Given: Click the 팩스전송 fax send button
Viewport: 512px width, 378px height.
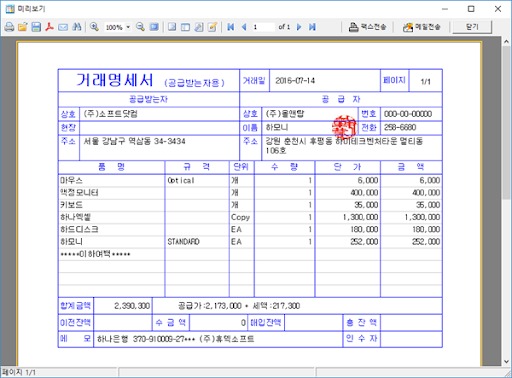Looking at the screenshot, I should 367,27.
